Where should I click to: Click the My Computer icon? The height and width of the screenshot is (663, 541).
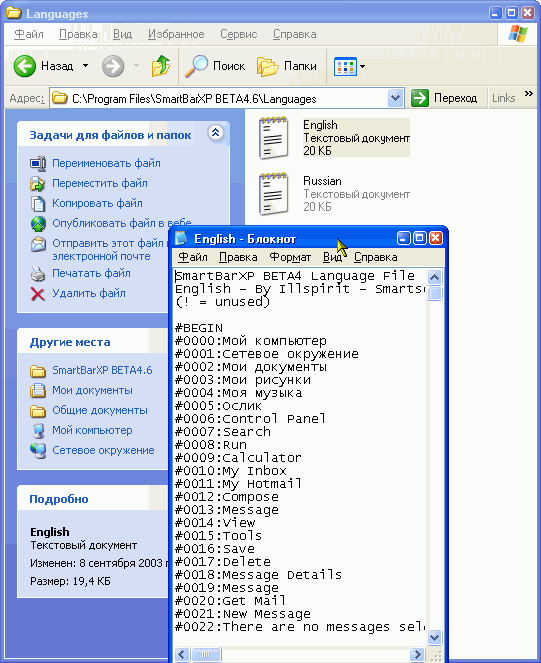(38, 431)
